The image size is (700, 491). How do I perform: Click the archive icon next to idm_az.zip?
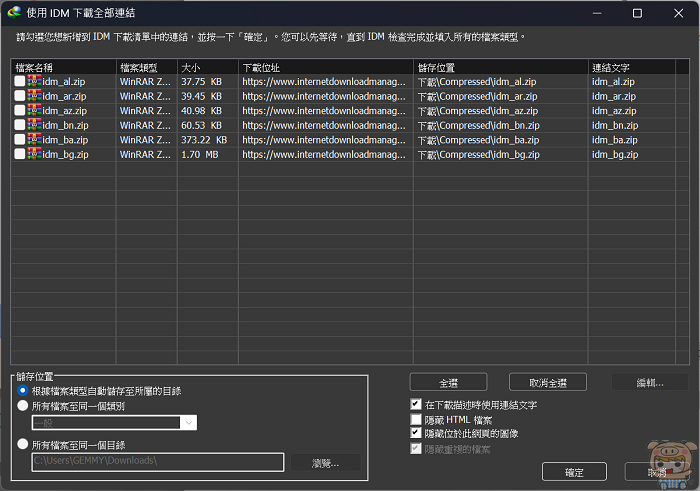coord(35,111)
